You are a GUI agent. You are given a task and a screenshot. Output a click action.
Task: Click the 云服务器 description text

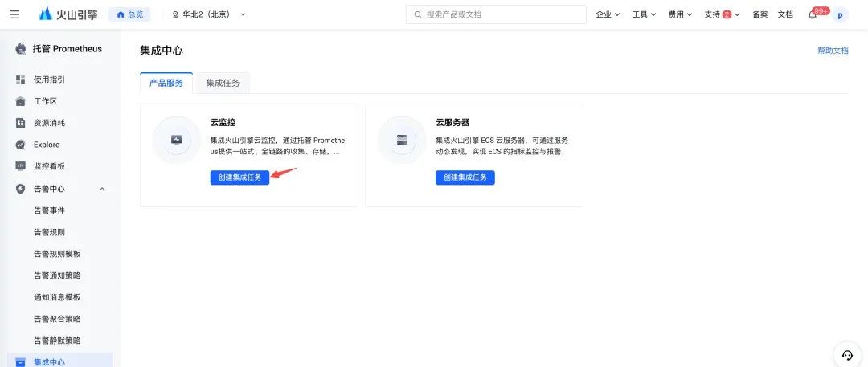pyautogui.click(x=502, y=145)
